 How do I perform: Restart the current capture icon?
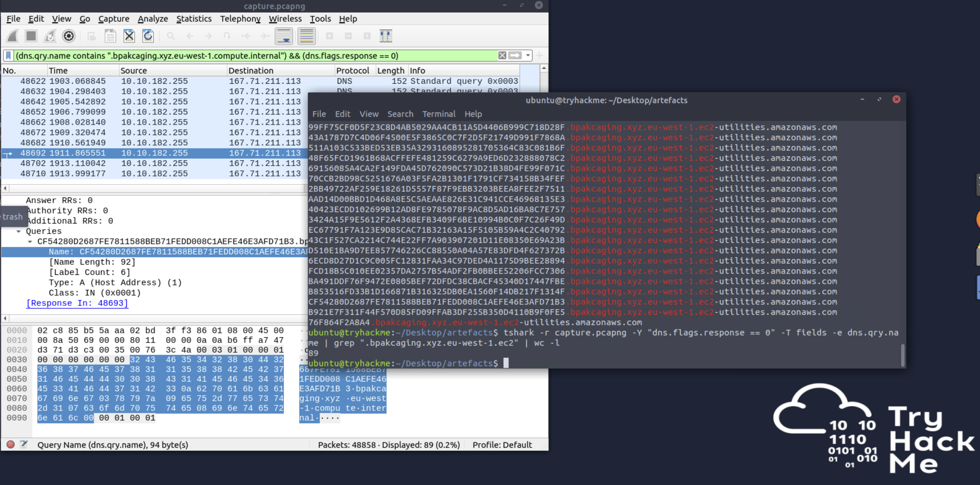pyautogui.click(x=50, y=36)
